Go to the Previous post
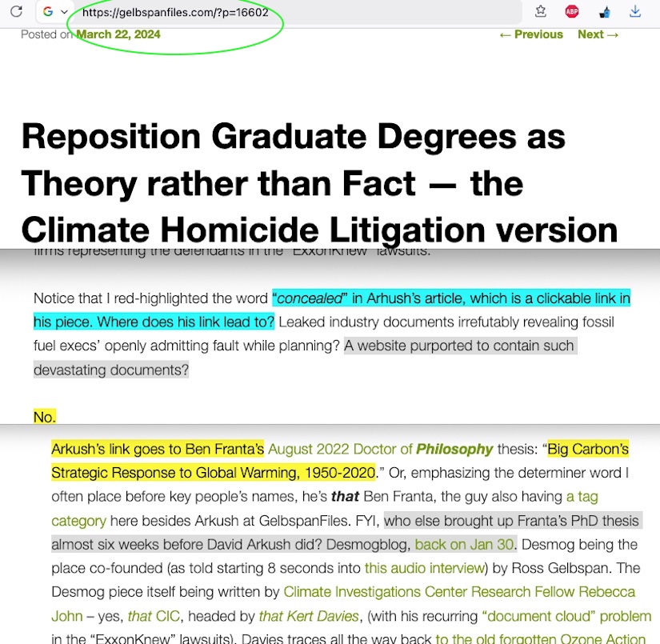This screenshot has width=660, height=644. 530,34
